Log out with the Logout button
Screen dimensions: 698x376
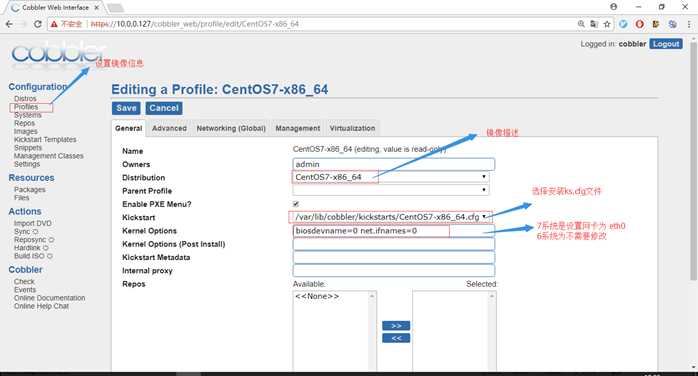click(x=666, y=44)
